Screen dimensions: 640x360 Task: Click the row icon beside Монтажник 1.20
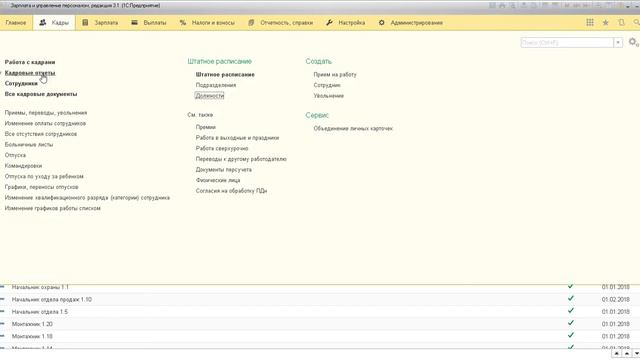click(2, 324)
